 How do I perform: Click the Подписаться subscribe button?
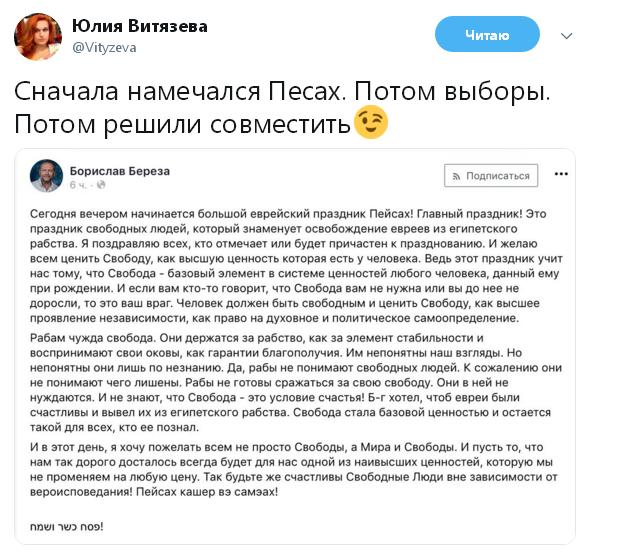(491, 176)
